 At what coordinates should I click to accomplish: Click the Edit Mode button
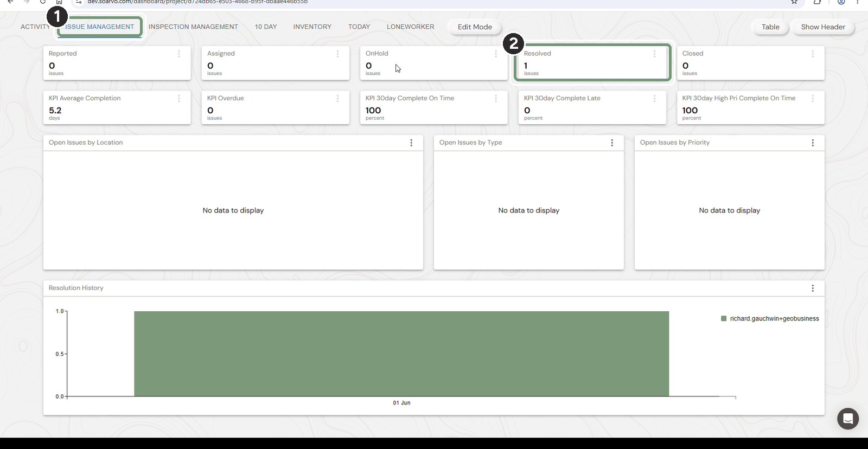[x=475, y=27]
